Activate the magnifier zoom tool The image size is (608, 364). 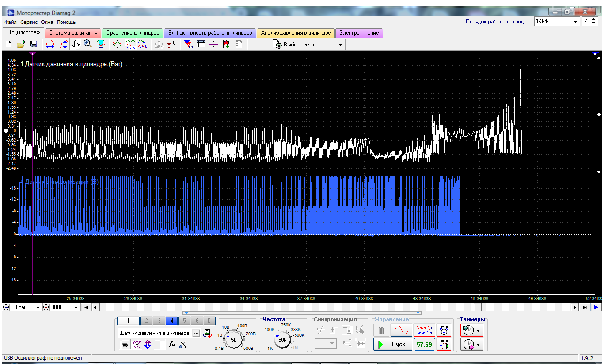click(88, 44)
